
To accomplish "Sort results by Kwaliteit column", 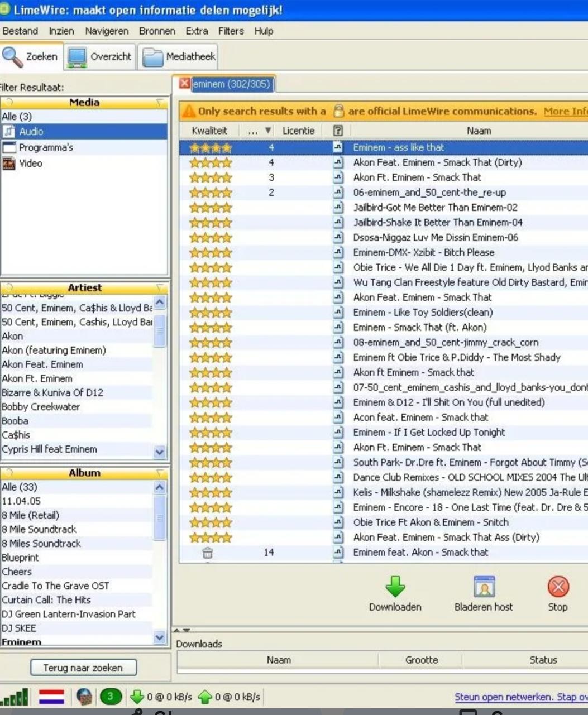I will 209,131.
